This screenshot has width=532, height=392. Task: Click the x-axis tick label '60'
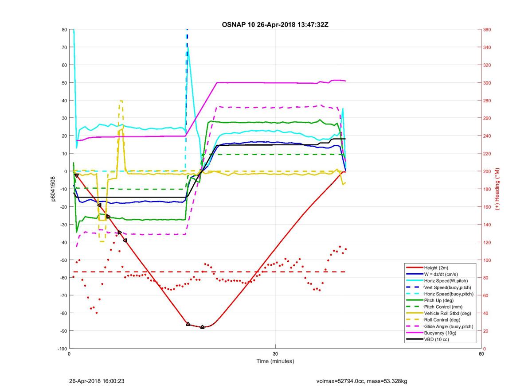[x=481, y=354]
